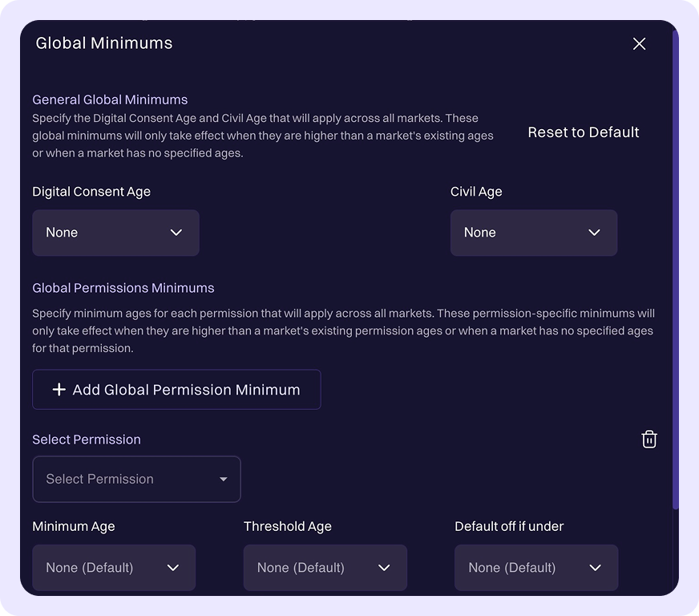This screenshot has width=699, height=616.
Task: Delete the permission row using trash icon
Action: [649, 439]
